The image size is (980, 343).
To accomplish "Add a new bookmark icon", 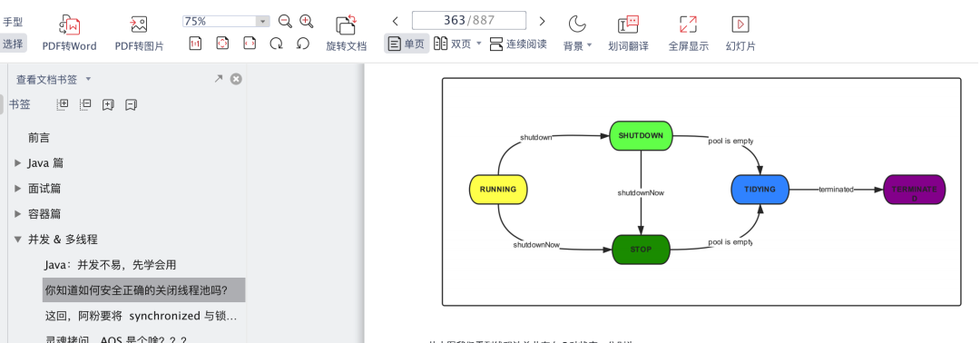I will (x=108, y=104).
